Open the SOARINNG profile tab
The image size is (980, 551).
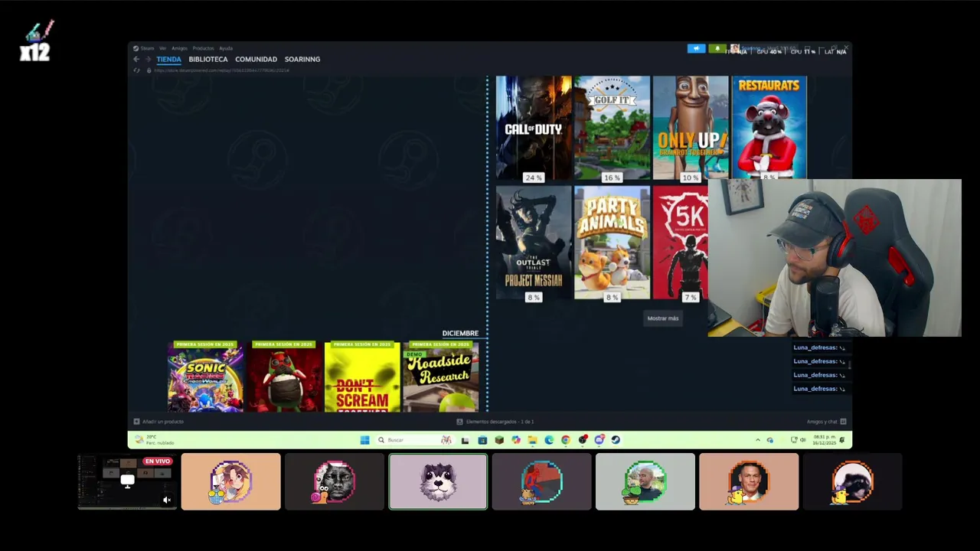pyautogui.click(x=302, y=59)
